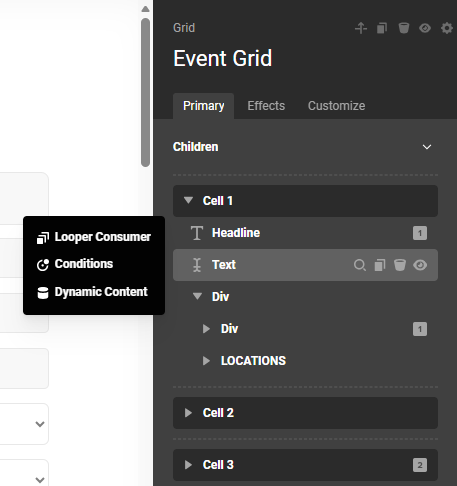Image resolution: width=457 pixels, height=486 pixels.
Task: Click the go-to-parent arrow icon in header
Action: [x=361, y=28]
